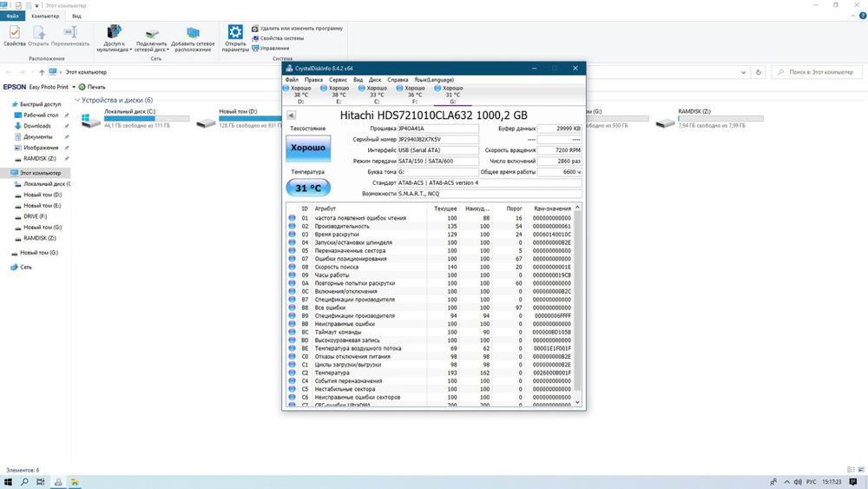Image resolution: width=868 pixels, height=489 pixels.
Task: Select drive D: status tab in CrystalDiskInfo
Action: pos(300,95)
